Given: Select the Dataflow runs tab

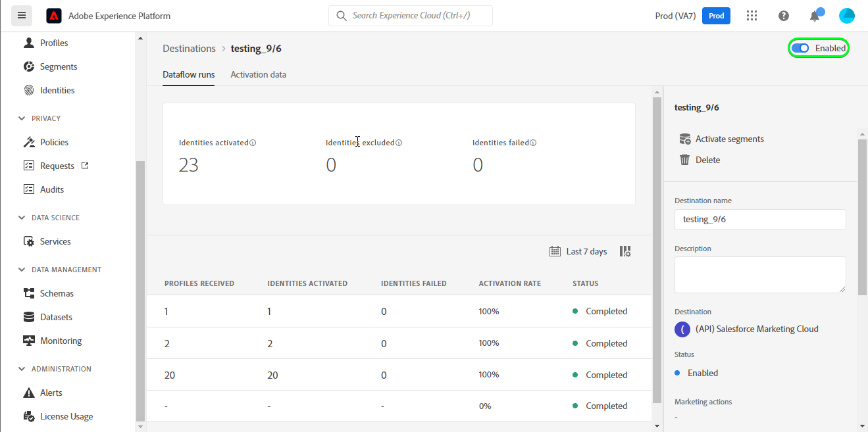Looking at the screenshot, I should (x=188, y=74).
